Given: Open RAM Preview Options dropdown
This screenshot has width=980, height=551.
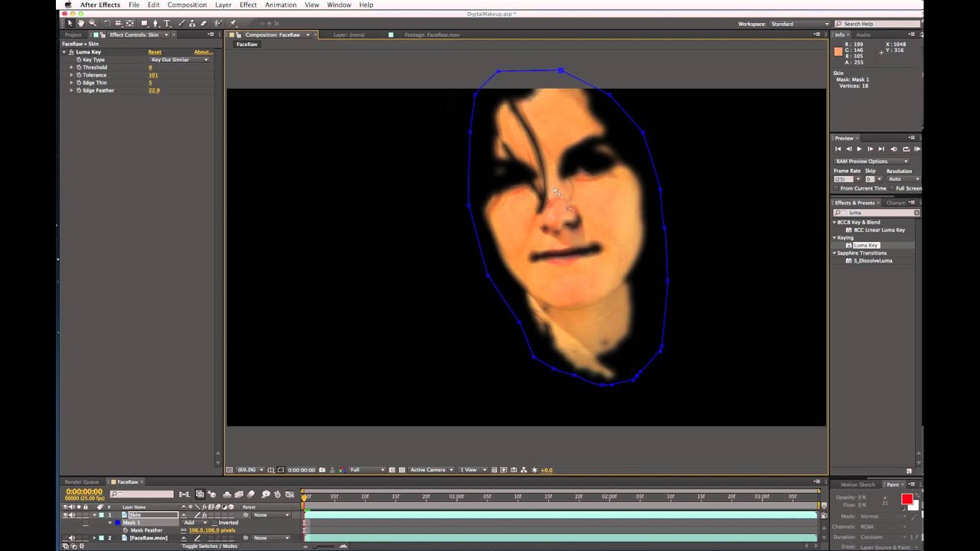Looking at the screenshot, I should pos(871,161).
